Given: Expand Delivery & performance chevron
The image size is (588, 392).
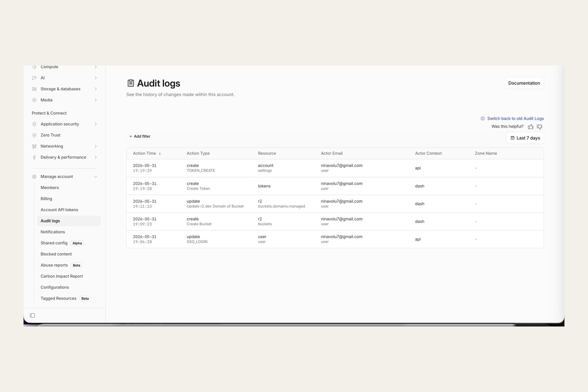Looking at the screenshot, I should pos(96,157).
